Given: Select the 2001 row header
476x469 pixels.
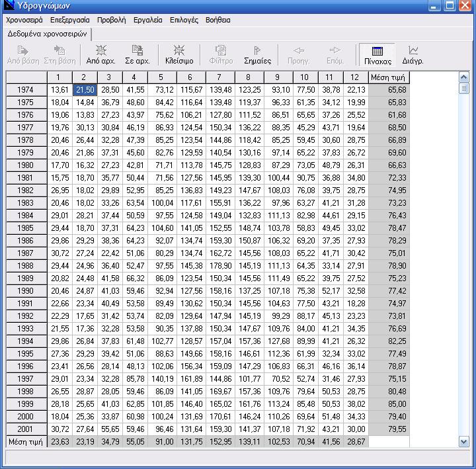Looking at the screenshot, I should click(x=26, y=429).
